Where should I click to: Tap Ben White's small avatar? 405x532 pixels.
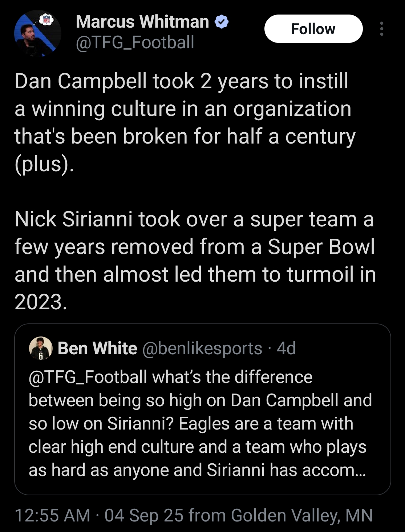40,348
